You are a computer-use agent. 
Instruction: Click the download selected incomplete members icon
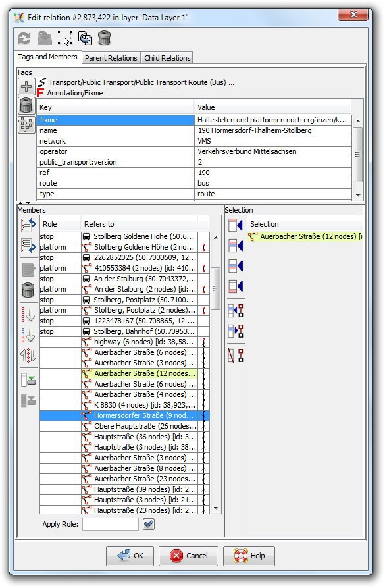(x=28, y=400)
